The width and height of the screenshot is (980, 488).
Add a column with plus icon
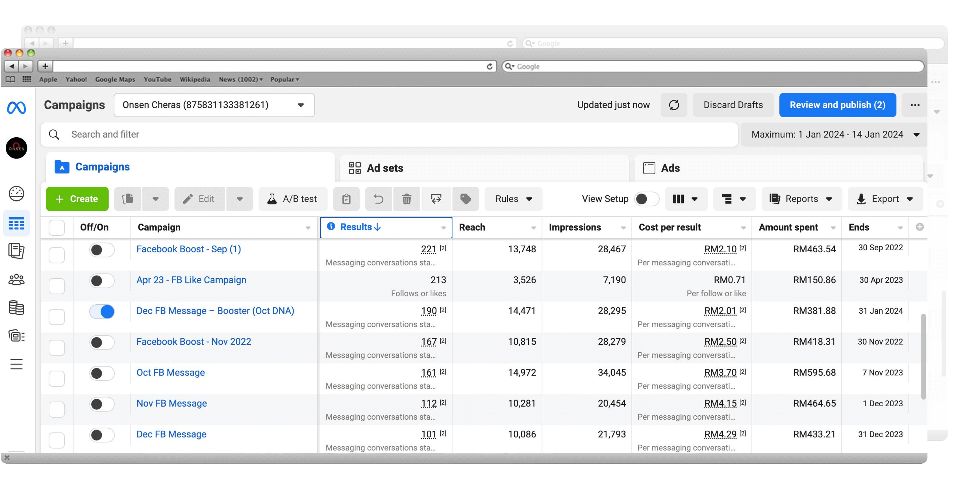[x=920, y=227]
